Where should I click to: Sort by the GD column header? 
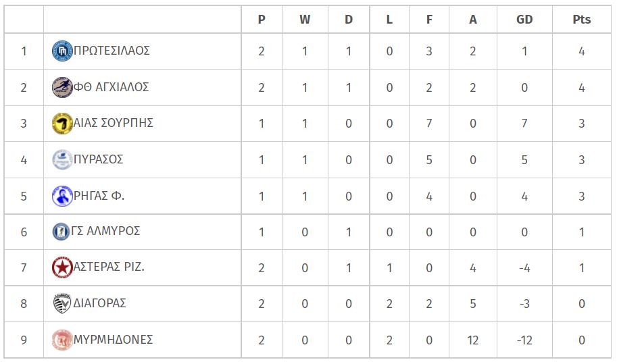(524, 20)
